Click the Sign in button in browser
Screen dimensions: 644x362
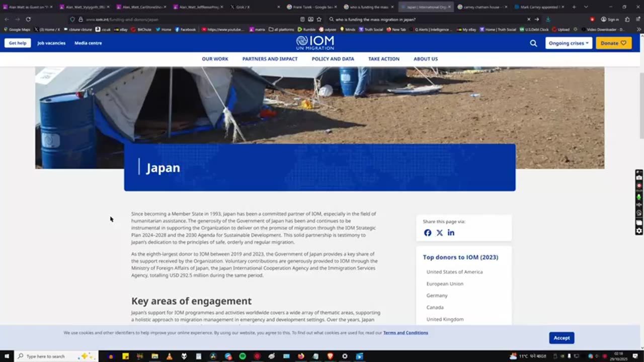tap(610, 19)
